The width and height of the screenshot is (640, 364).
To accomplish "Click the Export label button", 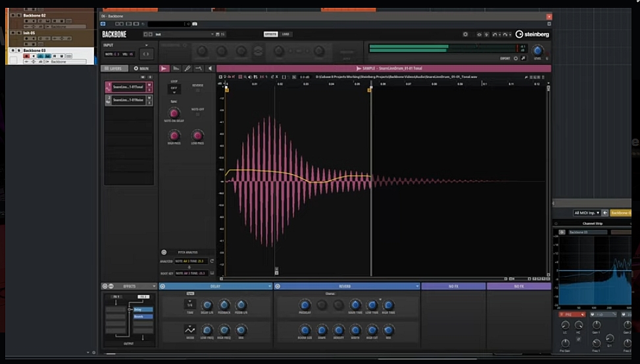I will [x=505, y=58].
